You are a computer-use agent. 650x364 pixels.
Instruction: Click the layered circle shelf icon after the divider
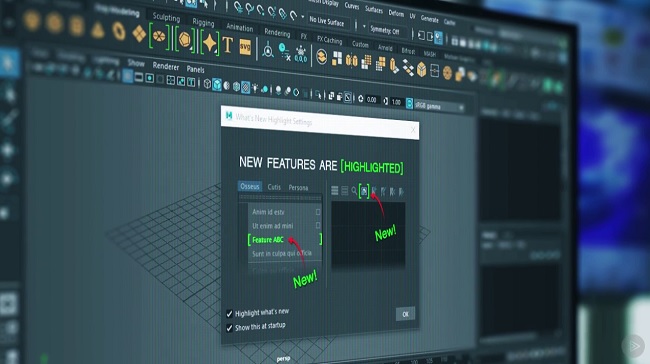point(321,57)
